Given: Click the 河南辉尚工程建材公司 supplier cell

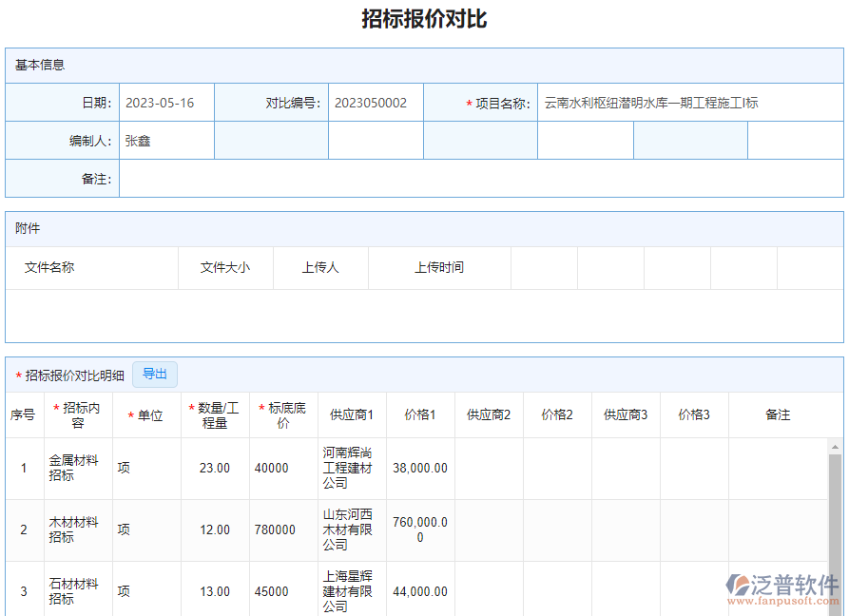Looking at the screenshot, I should [348, 468].
